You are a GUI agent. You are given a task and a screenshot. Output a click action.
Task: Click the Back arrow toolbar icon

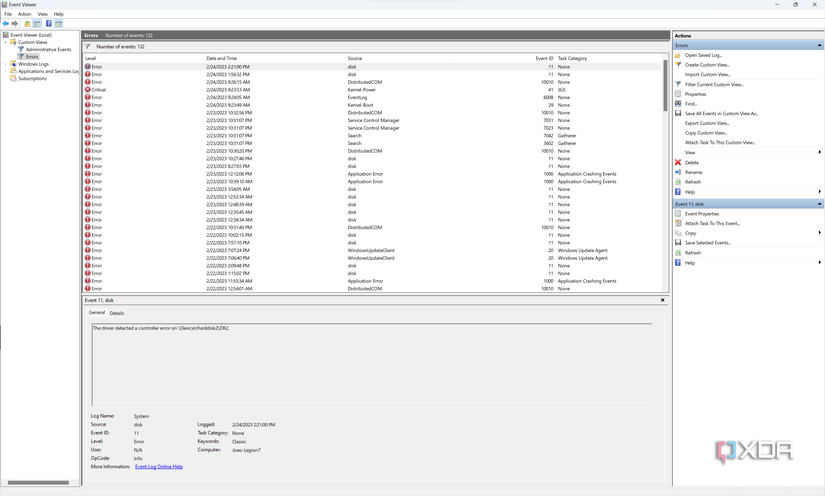[x=6, y=24]
